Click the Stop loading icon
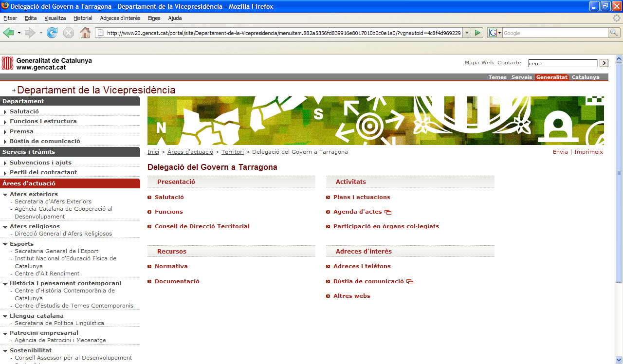 pos(69,33)
